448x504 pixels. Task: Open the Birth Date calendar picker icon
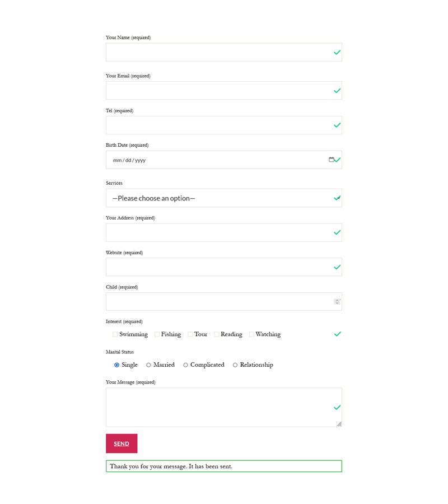(x=330, y=160)
